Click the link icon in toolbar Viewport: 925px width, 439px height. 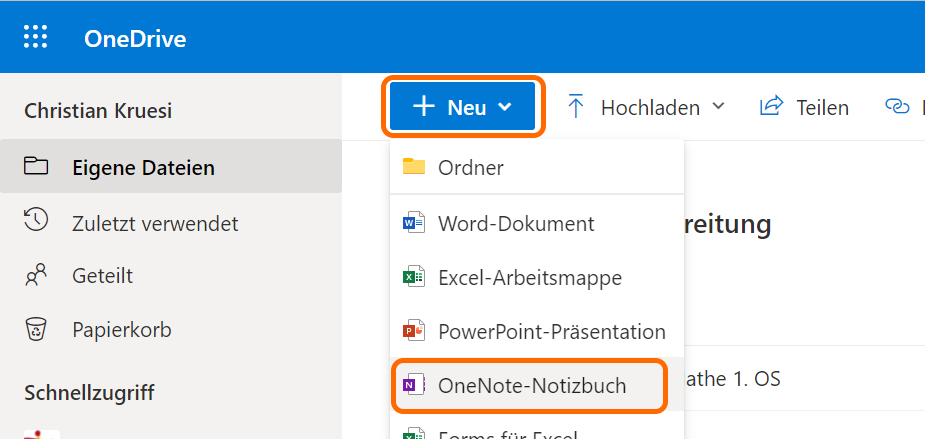click(x=897, y=107)
